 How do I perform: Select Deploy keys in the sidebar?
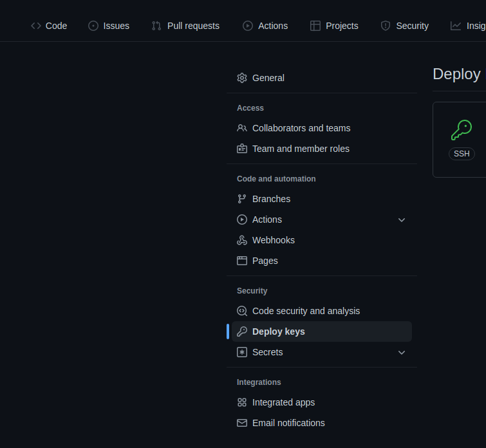(279, 331)
